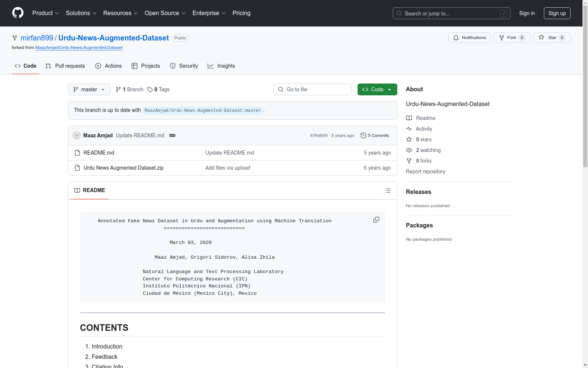Click the book icon beside Readme

pos(409,118)
